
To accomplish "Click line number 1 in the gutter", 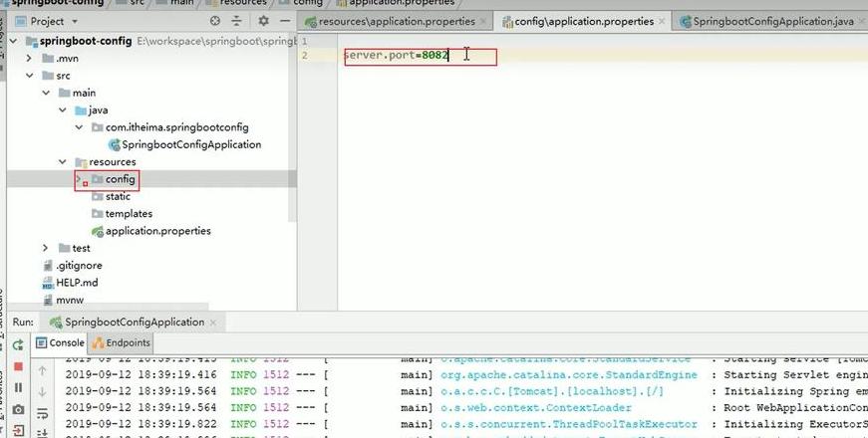I will click(x=305, y=41).
